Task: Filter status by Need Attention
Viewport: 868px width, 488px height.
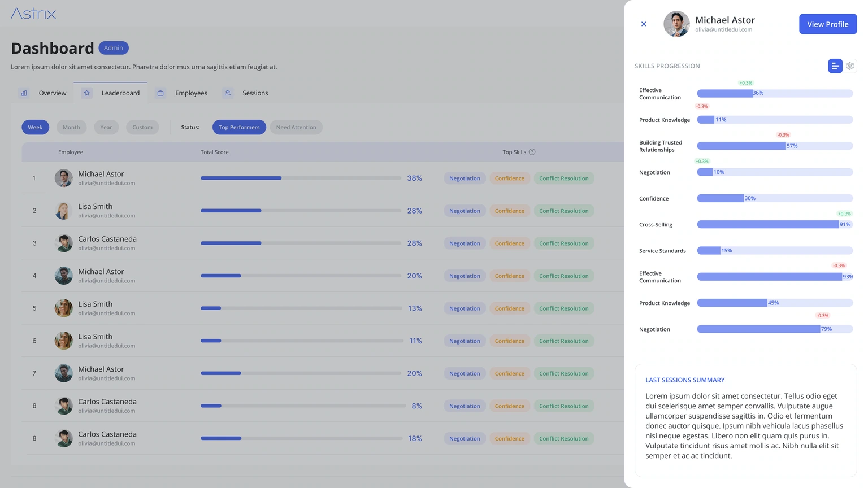Action: coord(296,127)
